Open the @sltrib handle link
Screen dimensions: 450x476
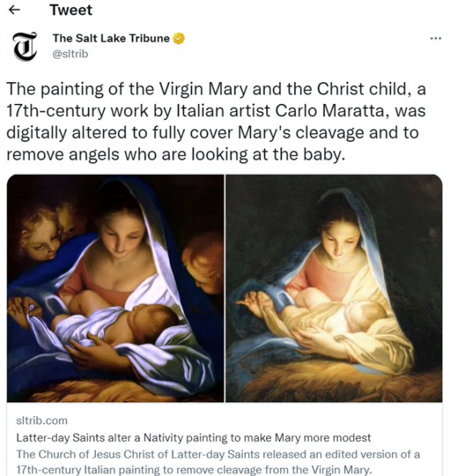pyautogui.click(x=72, y=52)
